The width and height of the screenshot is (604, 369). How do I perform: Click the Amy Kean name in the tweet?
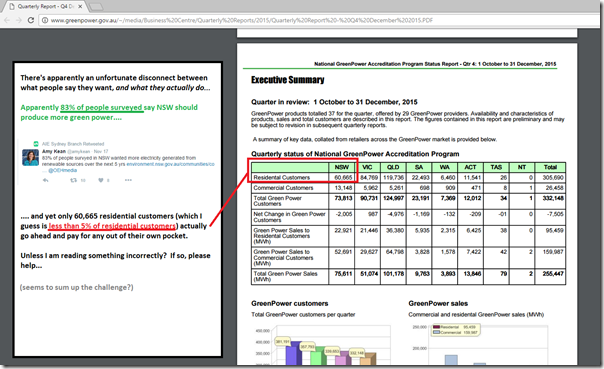(54, 151)
